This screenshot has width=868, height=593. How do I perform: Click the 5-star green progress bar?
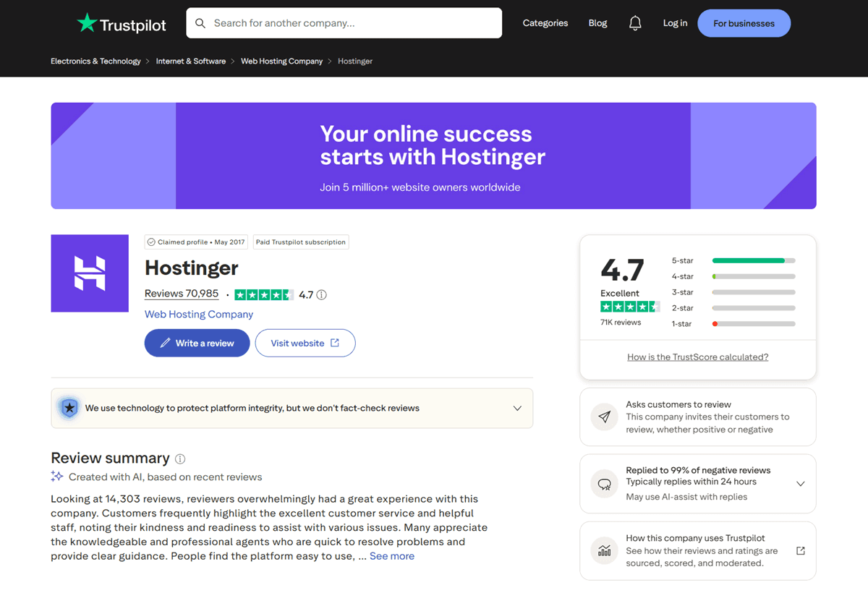(754, 260)
